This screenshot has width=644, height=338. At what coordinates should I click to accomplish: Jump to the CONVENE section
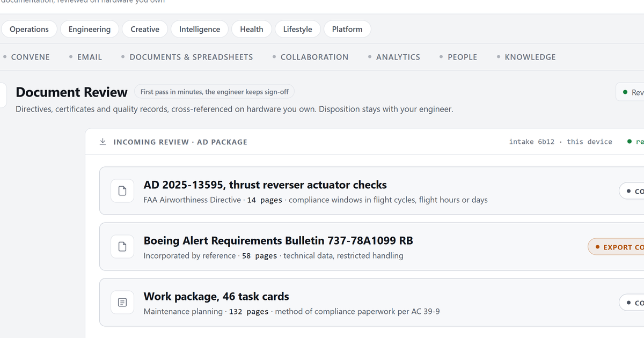[x=26, y=57]
